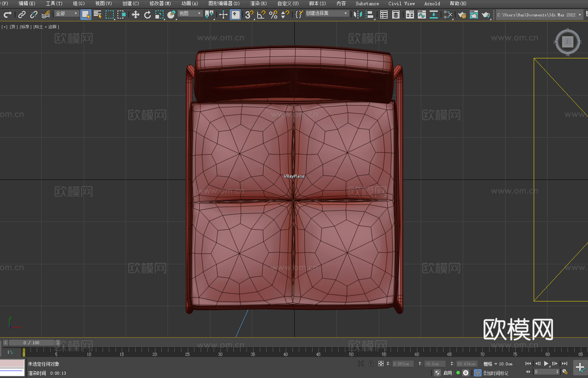588x378 pixels.
Task: Select the Unlink selection tool
Action: coord(34,14)
